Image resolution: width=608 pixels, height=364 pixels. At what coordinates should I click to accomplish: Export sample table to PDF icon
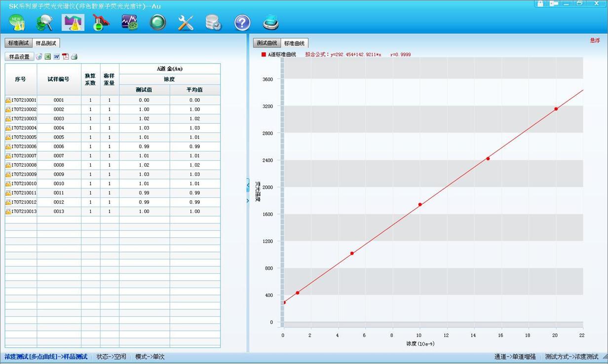(x=65, y=57)
